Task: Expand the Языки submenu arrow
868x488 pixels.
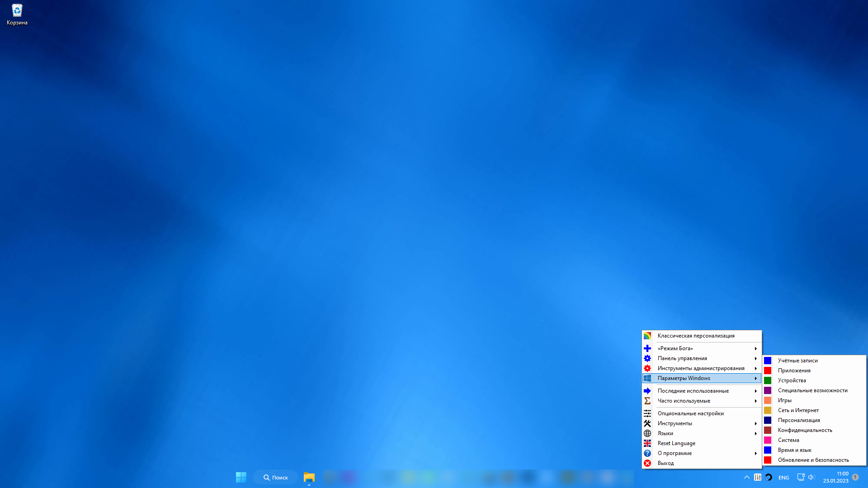Action: pos(755,433)
